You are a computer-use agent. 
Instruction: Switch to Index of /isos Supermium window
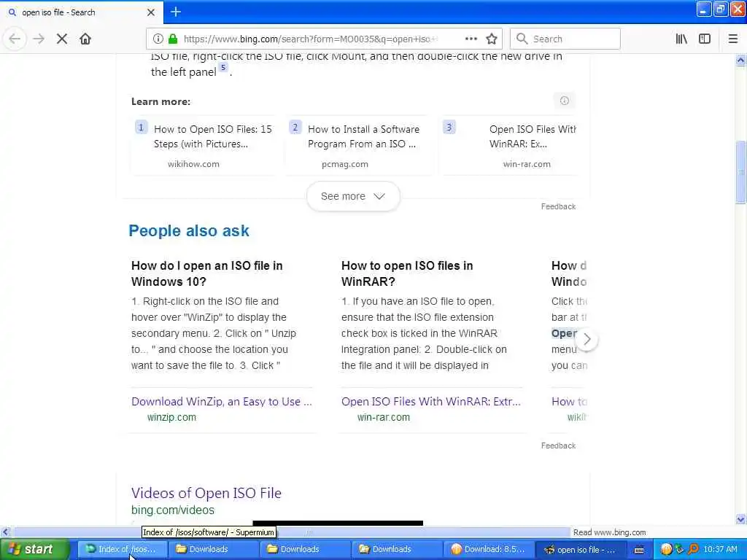(x=122, y=549)
